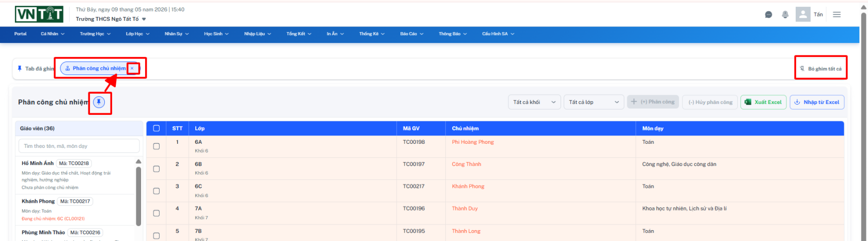Click the Excel icon in Xuất Excel
868x241 pixels.
tap(748, 102)
